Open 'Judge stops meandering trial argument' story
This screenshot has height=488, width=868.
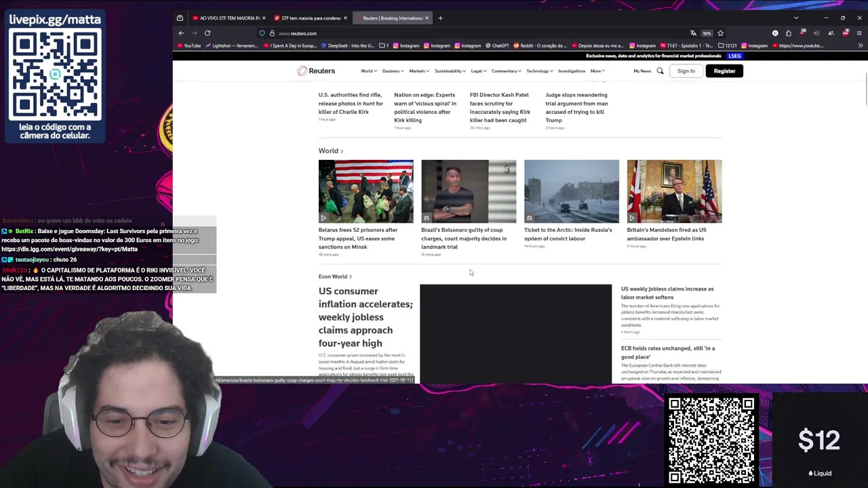tap(576, 107)
